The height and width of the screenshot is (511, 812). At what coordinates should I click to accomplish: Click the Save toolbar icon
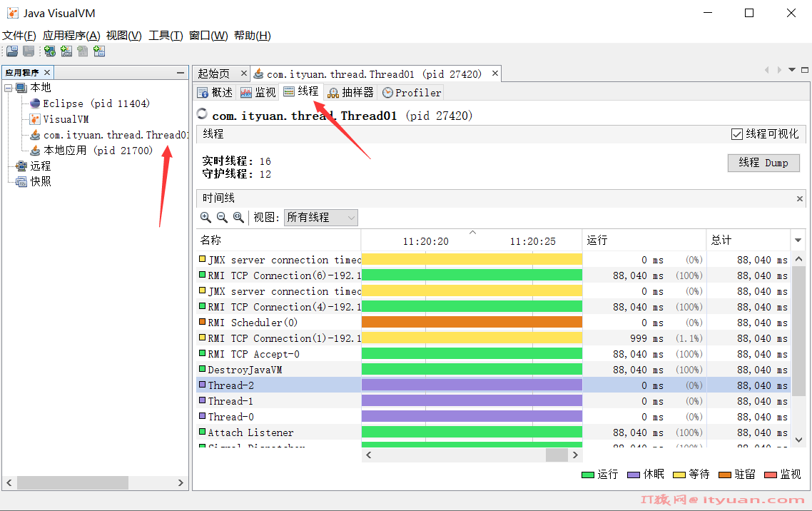point(29,51)
